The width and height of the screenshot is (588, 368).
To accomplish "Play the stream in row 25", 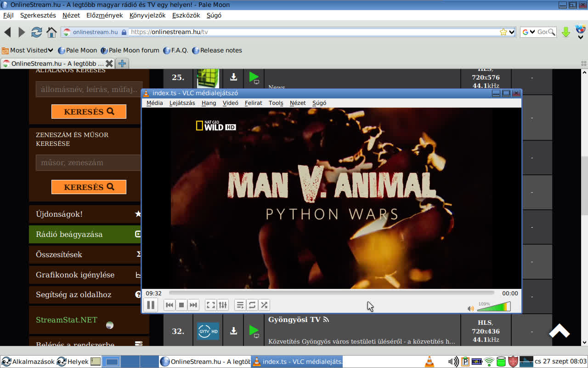I will coord(254,77).
